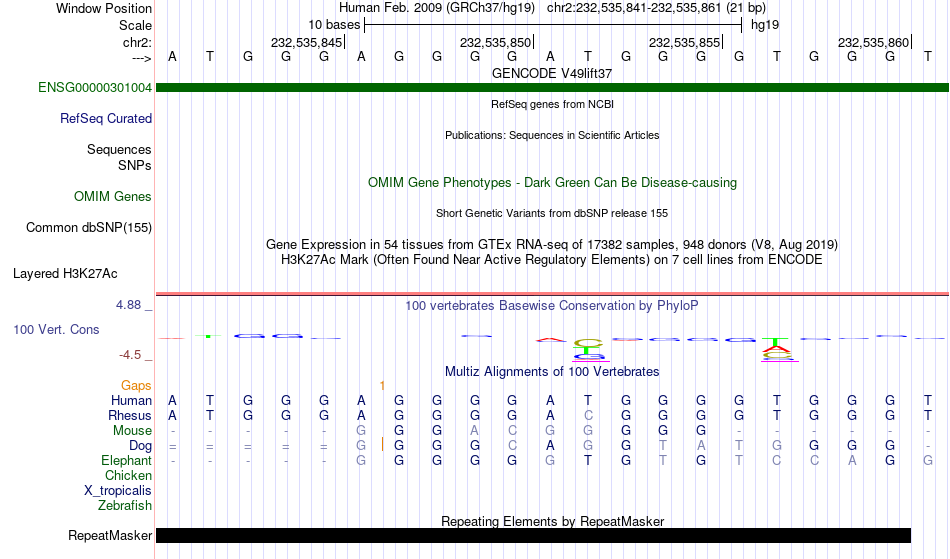950x559 pixels.
Task: Click the 232,535,850 position marker
Action: pyautogui.click(x=496, y=42)
